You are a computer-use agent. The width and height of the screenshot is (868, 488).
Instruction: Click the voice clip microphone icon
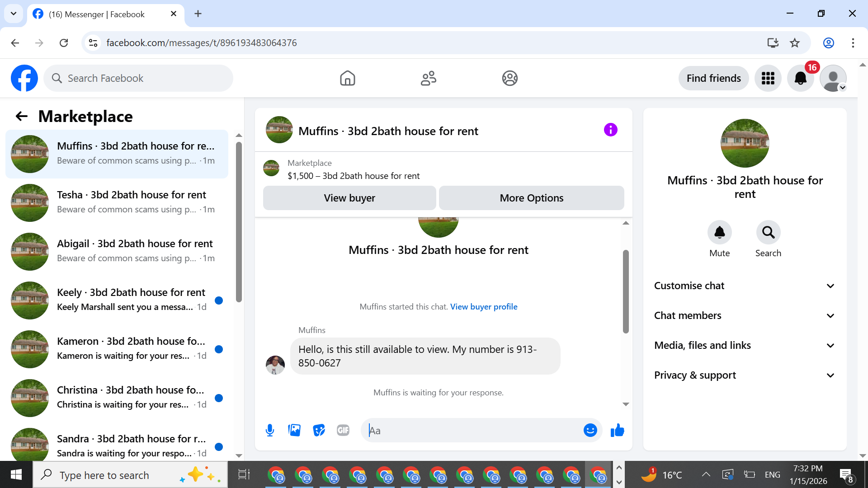point(270,430)
